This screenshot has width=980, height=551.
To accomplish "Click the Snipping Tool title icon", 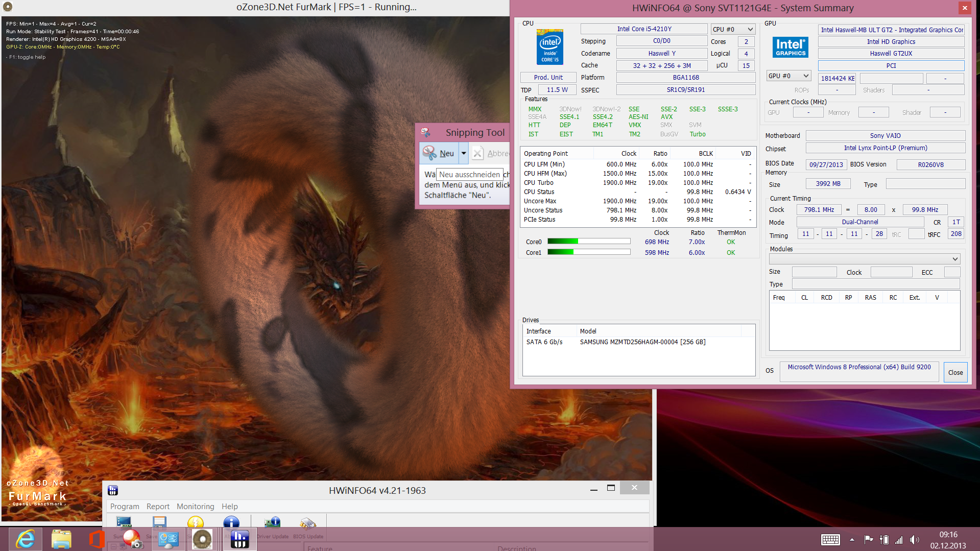I will coord(425,132).
